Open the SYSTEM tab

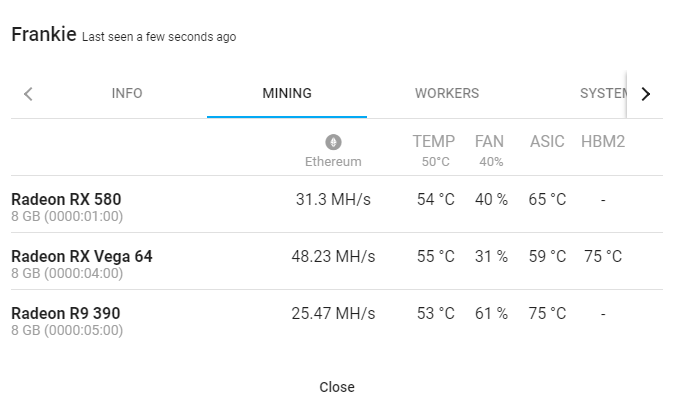(603, 93)
